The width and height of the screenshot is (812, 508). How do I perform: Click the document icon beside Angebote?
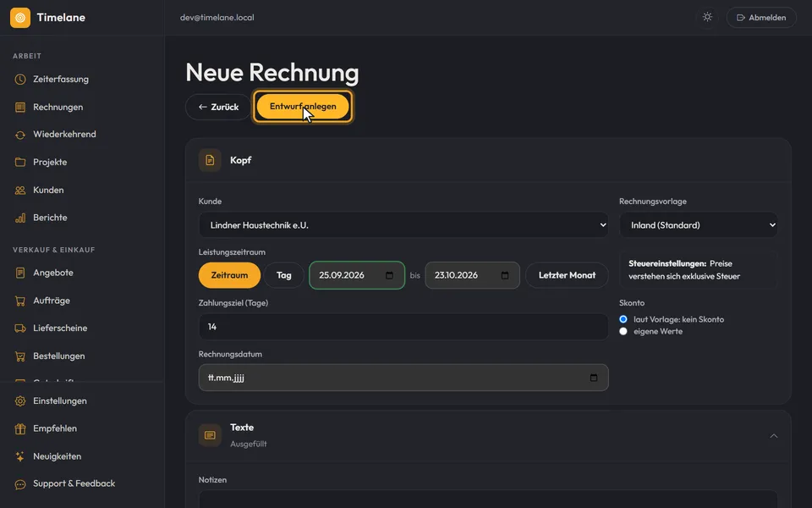(x=20, y=273)
